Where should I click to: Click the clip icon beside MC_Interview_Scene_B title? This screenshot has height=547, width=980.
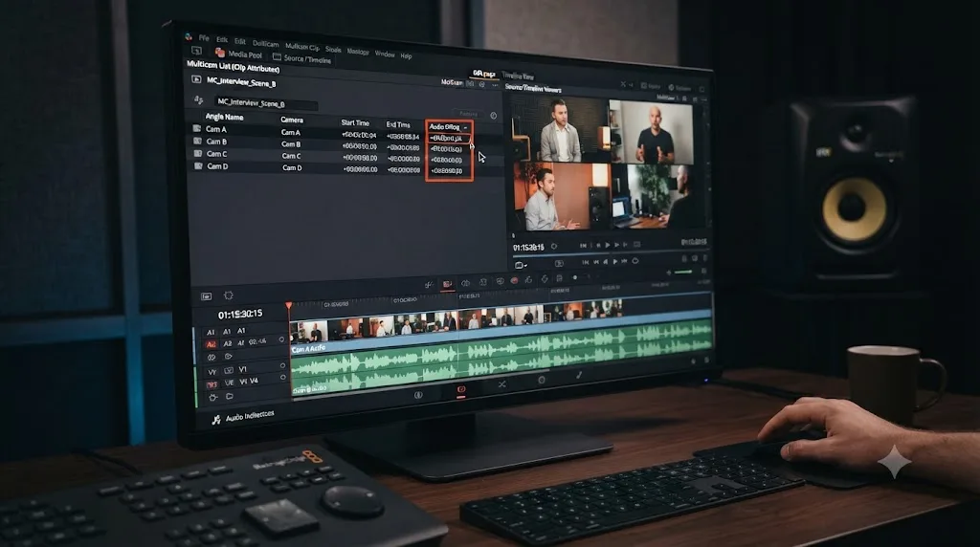196,79
